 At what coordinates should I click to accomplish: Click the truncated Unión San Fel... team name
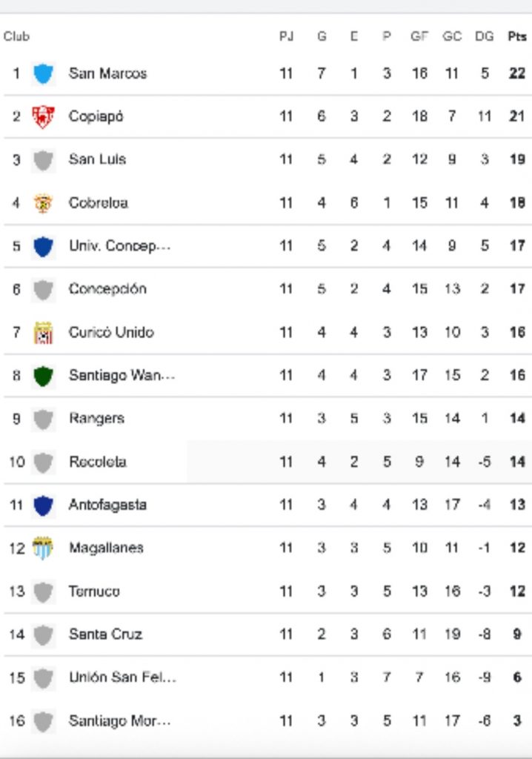coord(122,677)
